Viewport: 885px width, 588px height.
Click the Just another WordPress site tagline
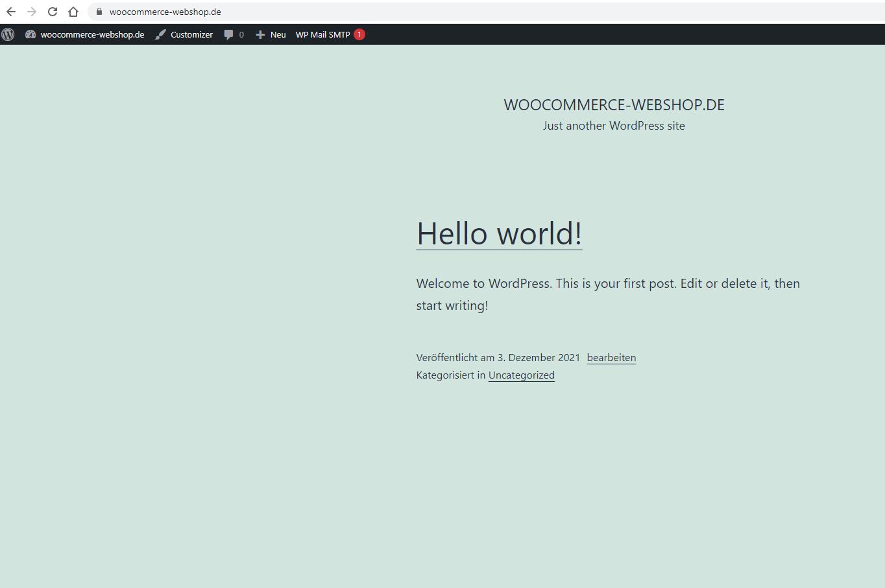(614, 126)
